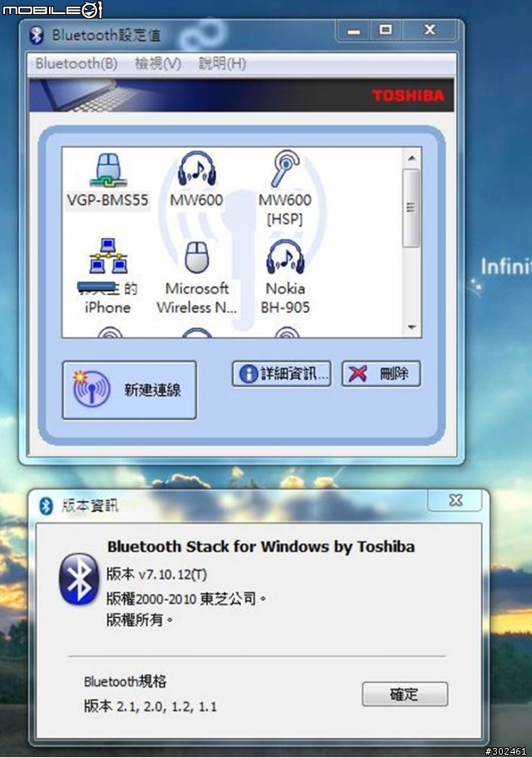Click 確定 to confirm version dialog
The image size is (532, 758).
(405, 694)
